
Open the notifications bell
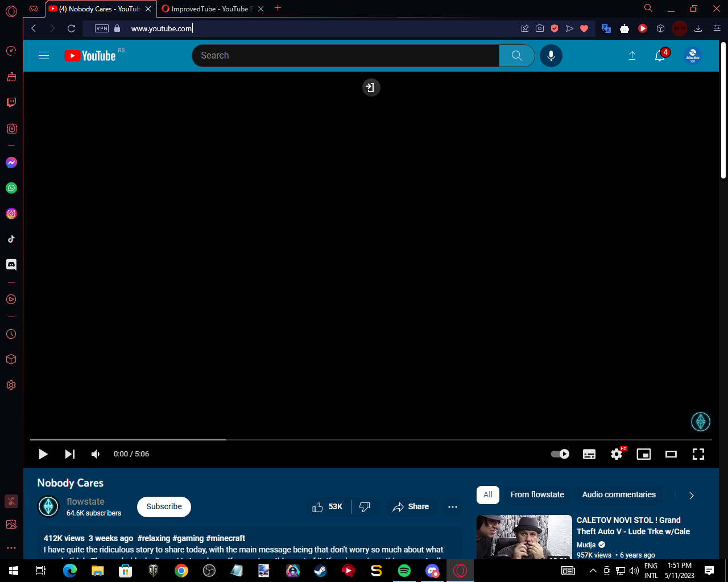[660, 56]
